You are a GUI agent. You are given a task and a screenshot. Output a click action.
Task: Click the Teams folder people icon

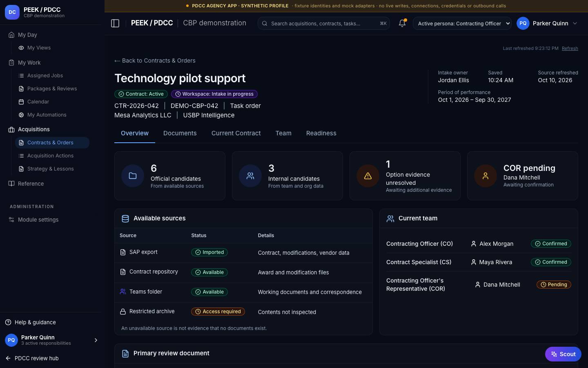click(x=122, y=292)
